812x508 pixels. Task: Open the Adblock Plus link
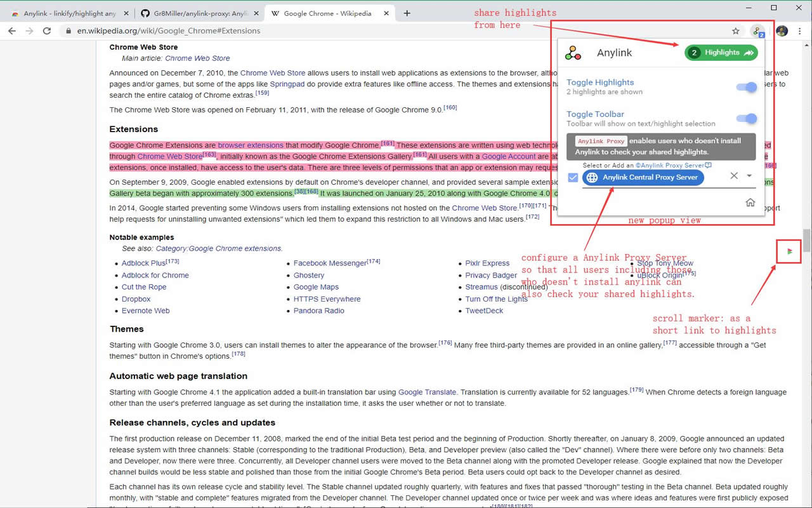pos(144,263)
